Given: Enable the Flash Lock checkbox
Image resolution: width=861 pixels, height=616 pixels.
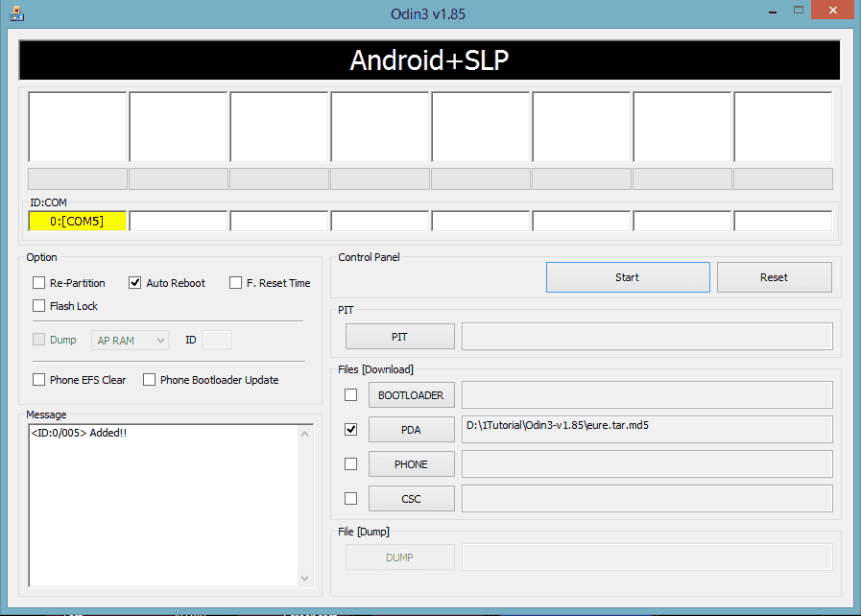Looking at the screenshot, I should coord(39,306).
